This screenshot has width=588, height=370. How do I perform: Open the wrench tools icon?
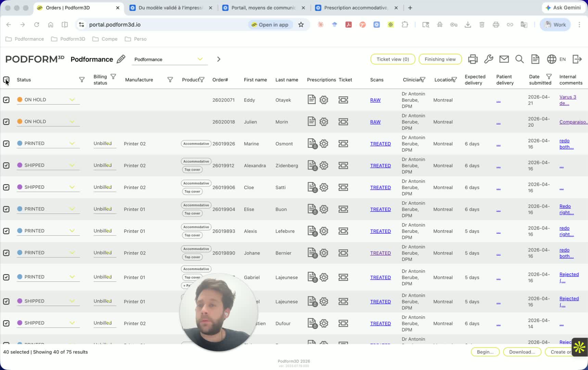click(x=488, y=59)
